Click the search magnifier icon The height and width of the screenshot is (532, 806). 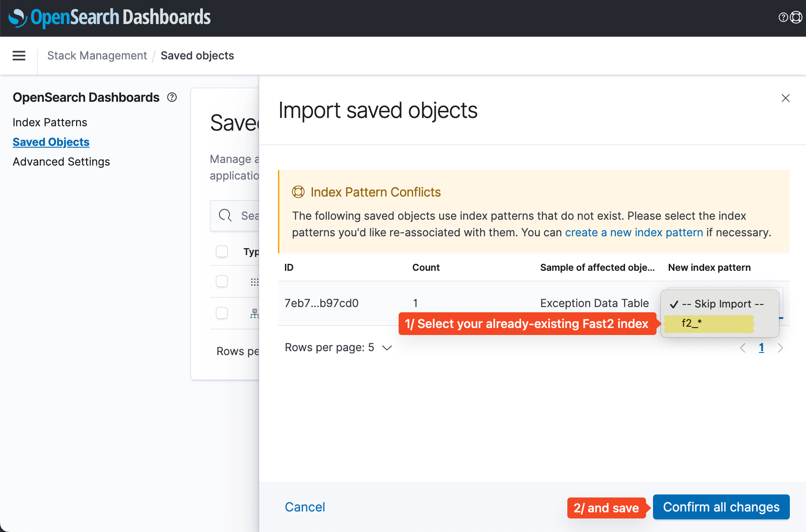click(225, 215)
